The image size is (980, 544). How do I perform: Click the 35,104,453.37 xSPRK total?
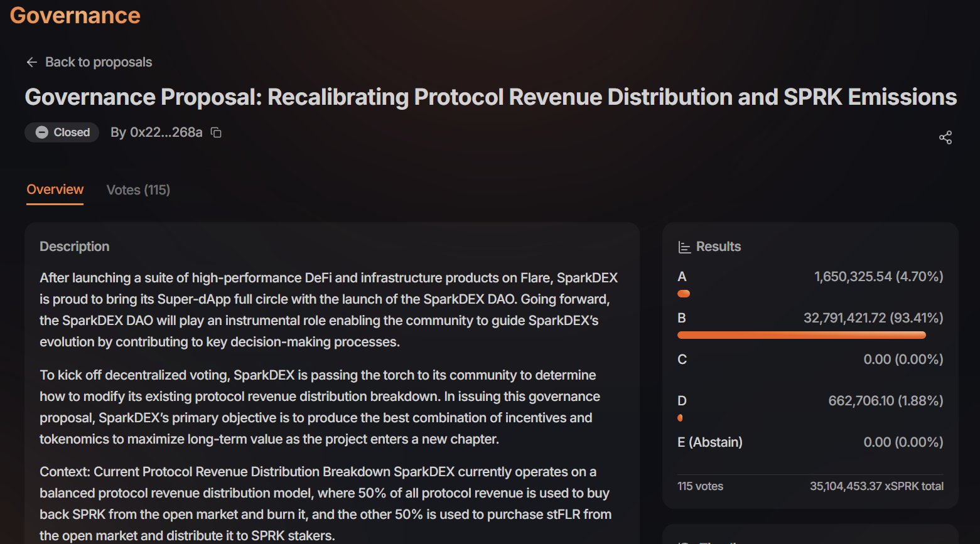tap(876, 486)
